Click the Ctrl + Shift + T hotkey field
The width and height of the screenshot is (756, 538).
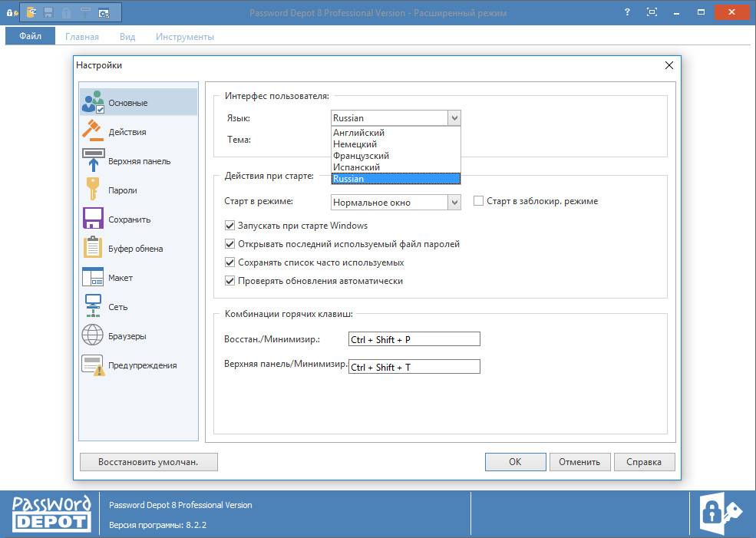click(x=414, y=367)
